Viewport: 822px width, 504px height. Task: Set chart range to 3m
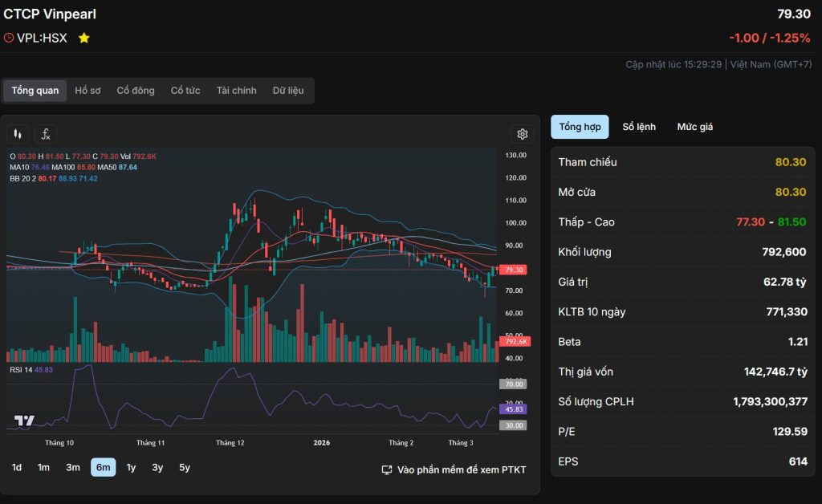(73, 468)
